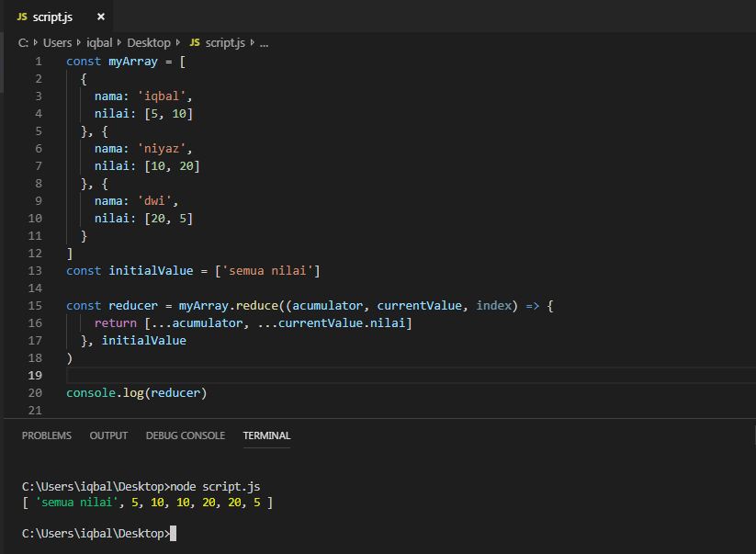Expand the C: drive breadcrumb
This screenshot has height=554, width=756.
24,42
